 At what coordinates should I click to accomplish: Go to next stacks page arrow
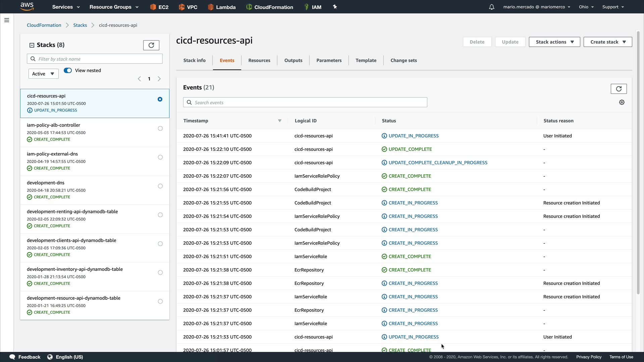[x=159, y=79]
